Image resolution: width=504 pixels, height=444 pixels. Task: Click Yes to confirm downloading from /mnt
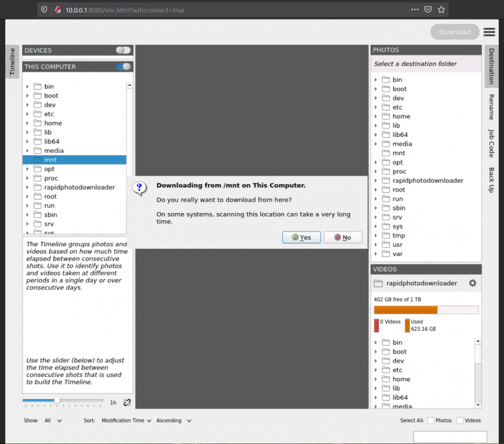[301, 237]
